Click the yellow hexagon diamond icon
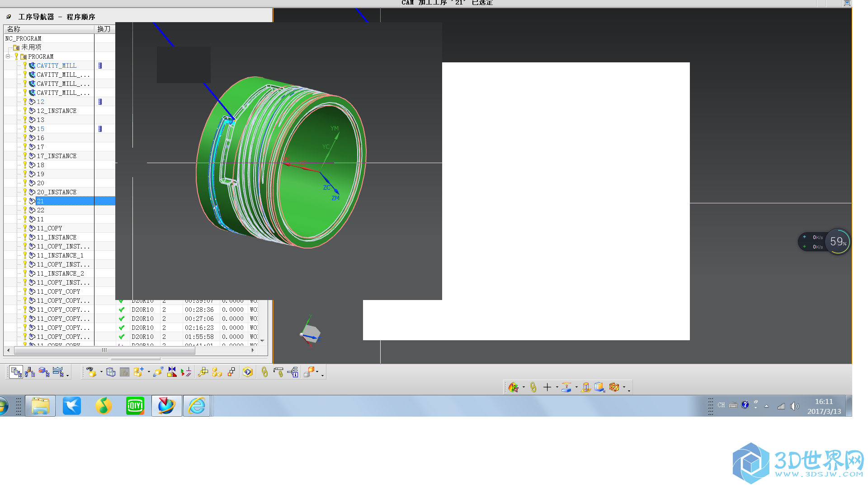This screenshot has width=868, height=488. [248, 372]
